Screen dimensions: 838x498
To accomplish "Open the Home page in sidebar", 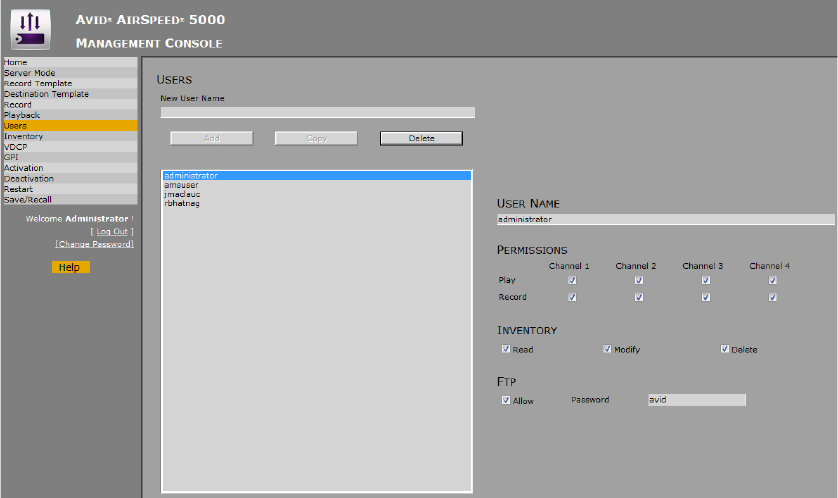I will tap(70, 63).
